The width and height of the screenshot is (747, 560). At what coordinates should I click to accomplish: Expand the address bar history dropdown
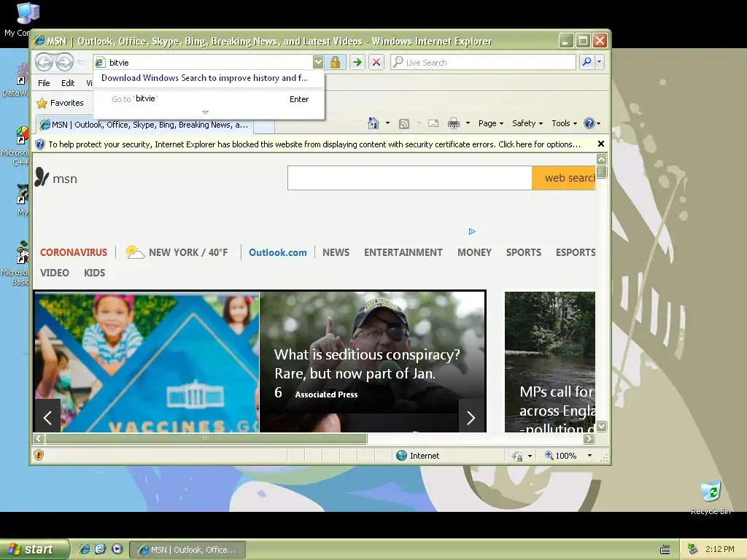[x=318, y=63]
